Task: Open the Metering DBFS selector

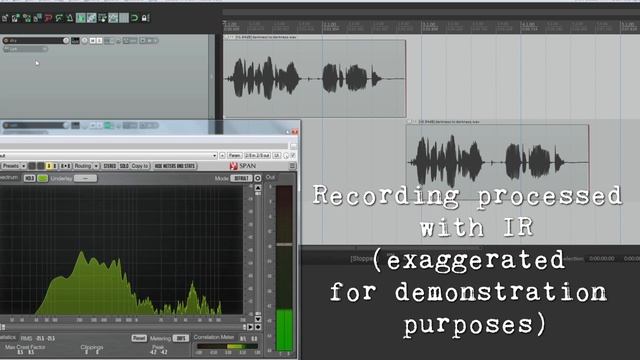Action: click(x=180, y=338)
